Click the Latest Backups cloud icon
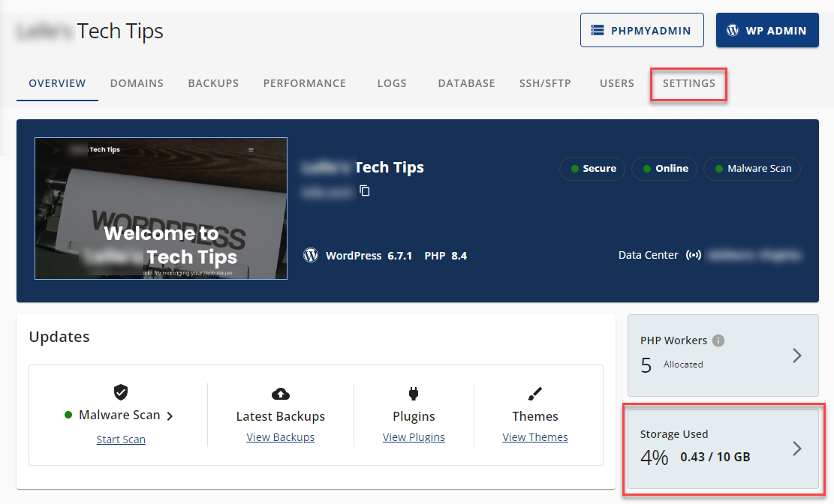This screenshot has width=834, height=504. [x=281, y=394]
